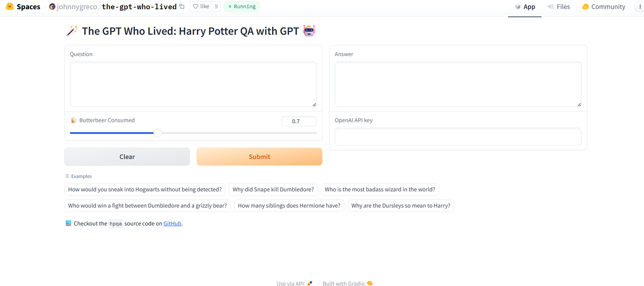Choose the Dumbledore versus grizzly bear example
Viewport: 644px width, 286px height.
click(x=147, y=205)
